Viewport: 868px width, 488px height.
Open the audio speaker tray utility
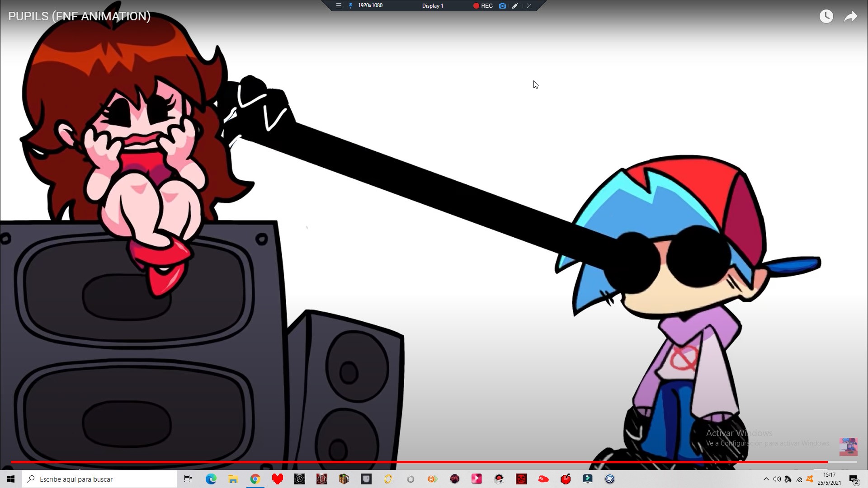click(788, 479)
